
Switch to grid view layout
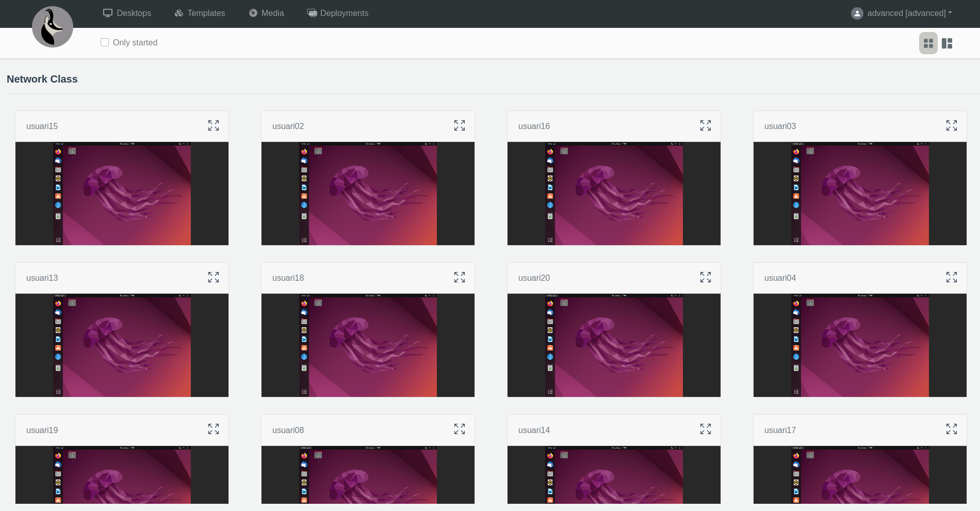[x=928, y=43]
